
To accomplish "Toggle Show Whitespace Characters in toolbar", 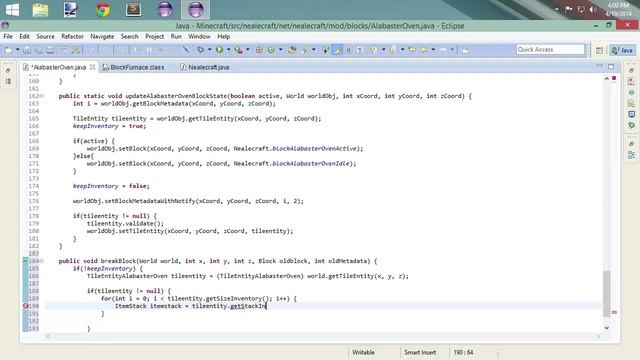I will 360,50.
